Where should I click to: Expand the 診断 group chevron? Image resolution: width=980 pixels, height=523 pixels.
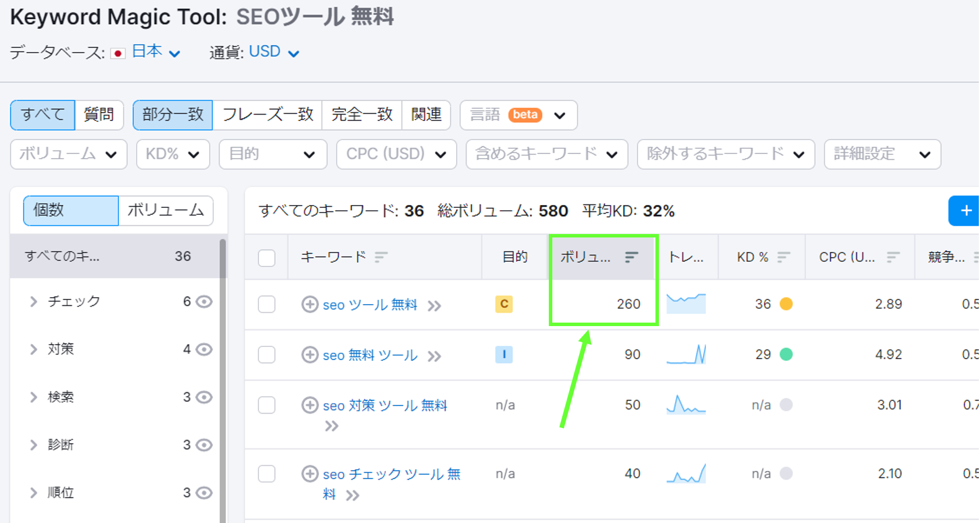click(x=34, y=445)
